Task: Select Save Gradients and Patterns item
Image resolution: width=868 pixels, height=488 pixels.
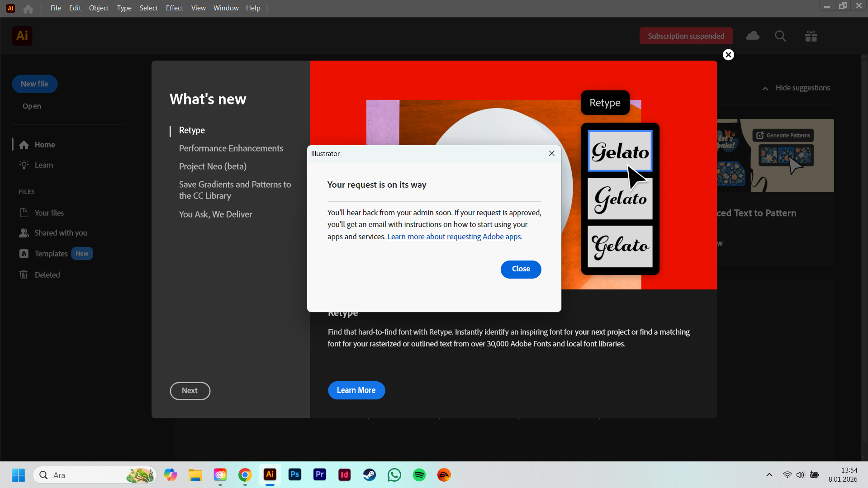Action: pos(235,190)
